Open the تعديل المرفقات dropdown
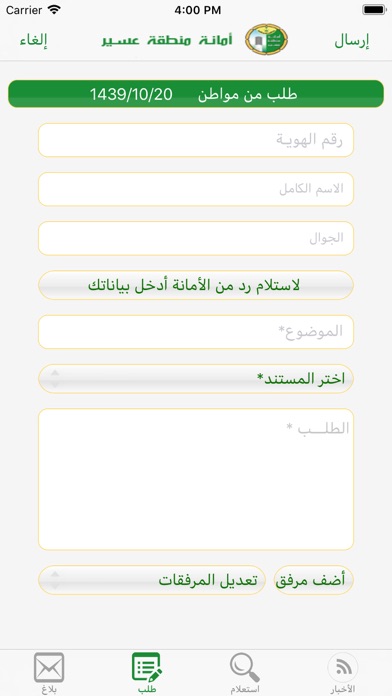 point(152,580)
